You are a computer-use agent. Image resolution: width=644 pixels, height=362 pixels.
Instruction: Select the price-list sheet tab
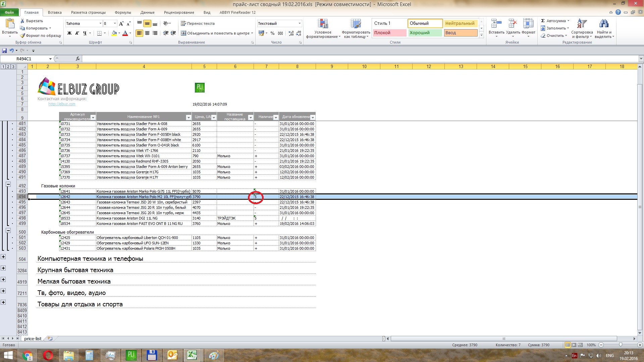click(33, 339)
